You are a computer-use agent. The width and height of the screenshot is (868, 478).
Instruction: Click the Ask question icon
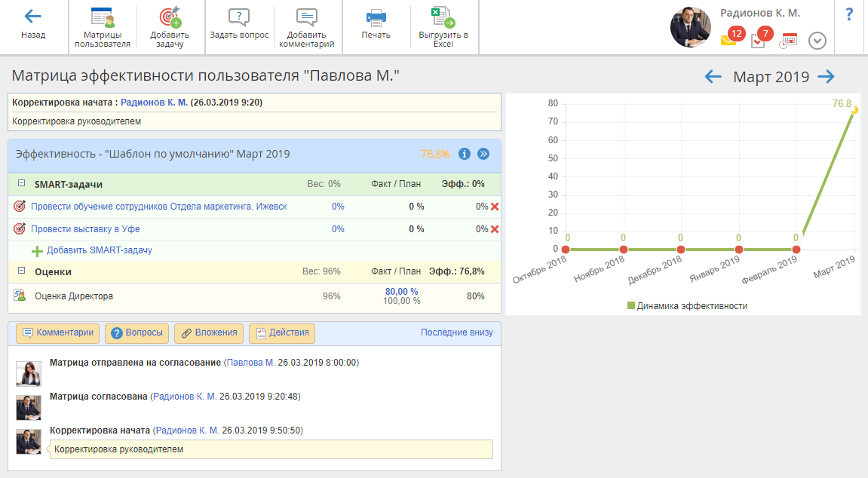pos(238,18)
